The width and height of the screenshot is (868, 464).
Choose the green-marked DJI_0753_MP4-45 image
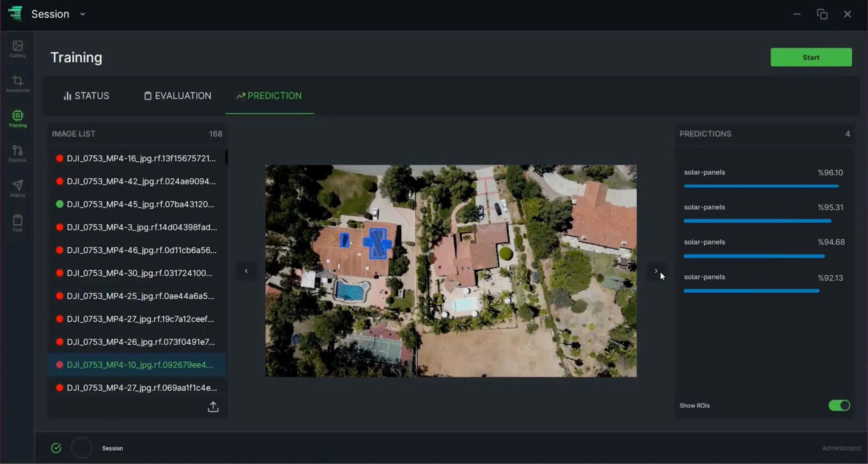tap(136, 204)
